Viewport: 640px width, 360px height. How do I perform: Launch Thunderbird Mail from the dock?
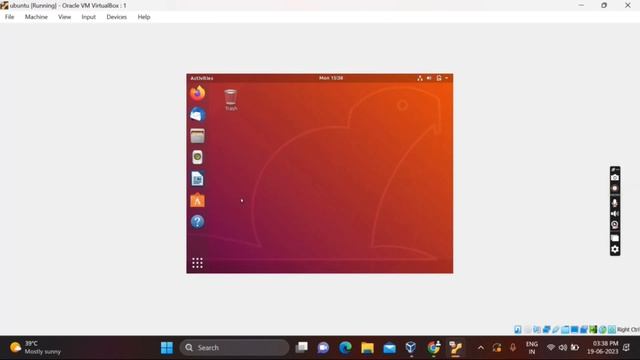198,115
